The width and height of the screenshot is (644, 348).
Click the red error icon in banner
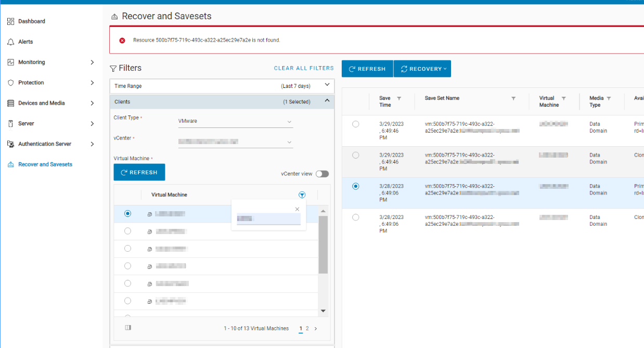pyautogui.click(x=122, y=40)
